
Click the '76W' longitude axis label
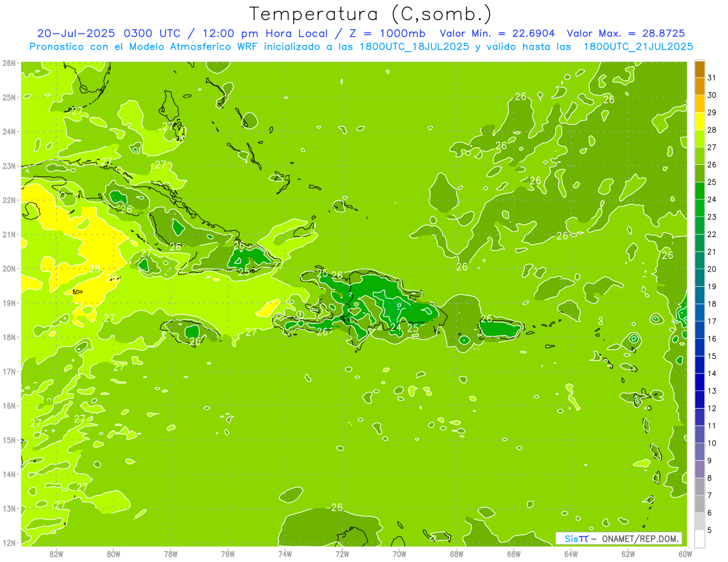click(228, 554)
